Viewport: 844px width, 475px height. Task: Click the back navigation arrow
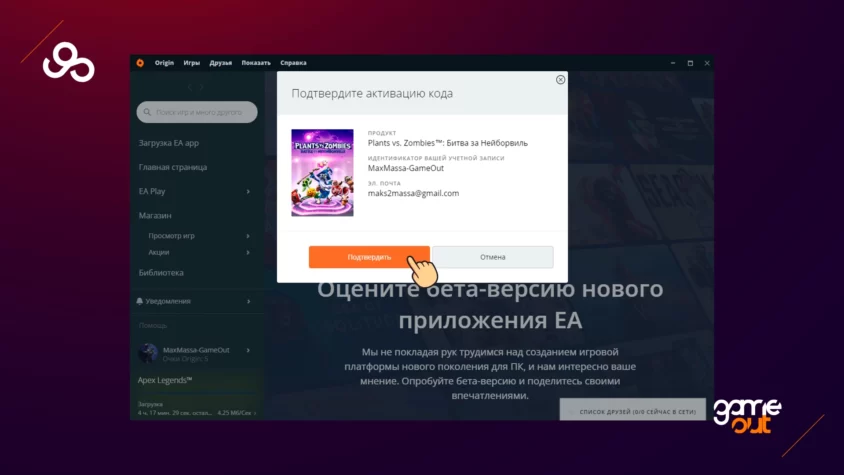click(190, 87)
